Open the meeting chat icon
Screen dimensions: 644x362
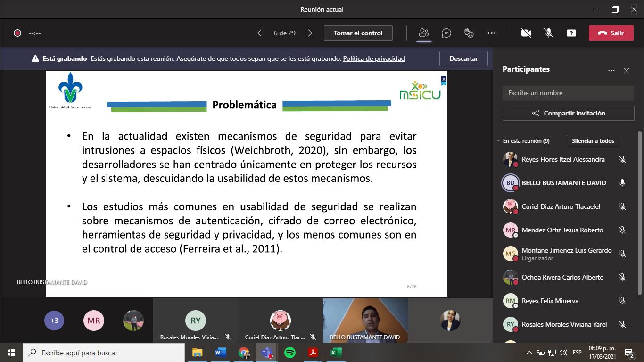coord(446,33)
